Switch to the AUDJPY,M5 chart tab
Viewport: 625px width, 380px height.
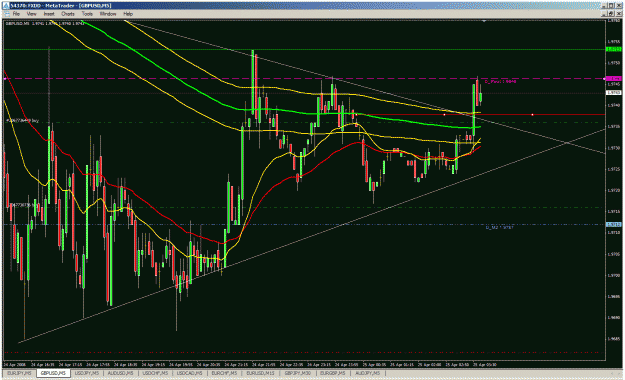pyautogui.click(x=368, y=373)
